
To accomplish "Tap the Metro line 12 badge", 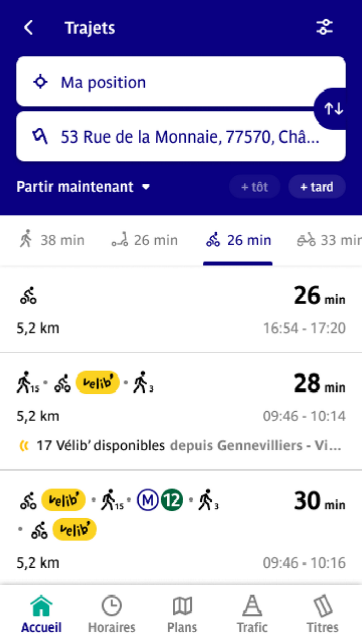I will [171, 500].
